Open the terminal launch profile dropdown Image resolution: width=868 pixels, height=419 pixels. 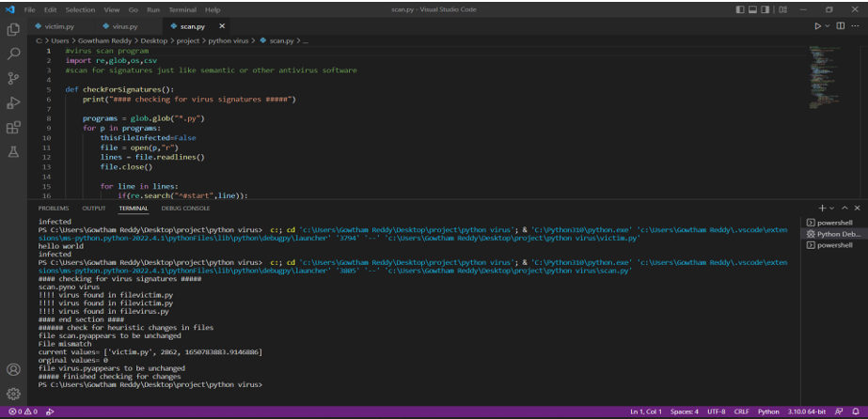tap(831, 208)
